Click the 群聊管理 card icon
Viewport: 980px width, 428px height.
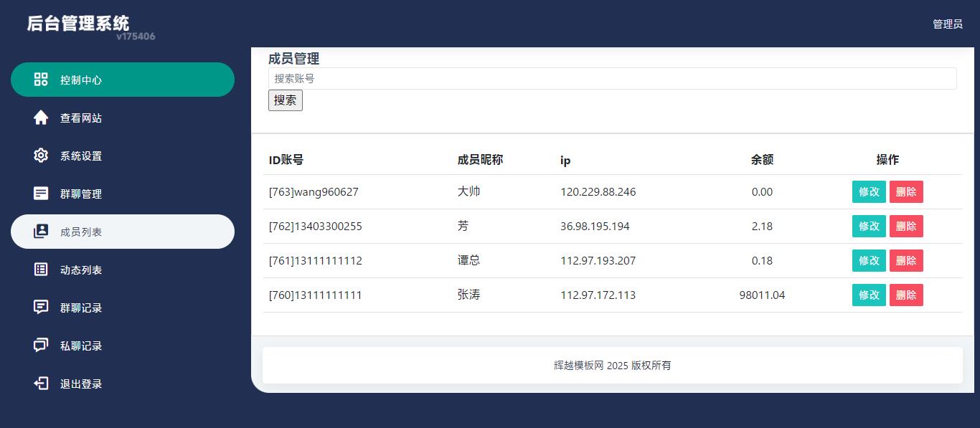click(x=41, y=194)
